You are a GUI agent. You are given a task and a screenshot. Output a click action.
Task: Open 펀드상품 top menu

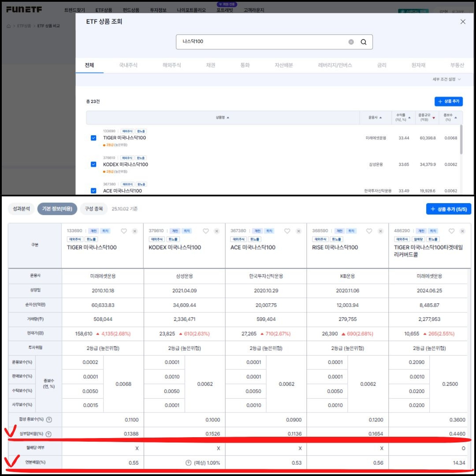coord(131,10)
